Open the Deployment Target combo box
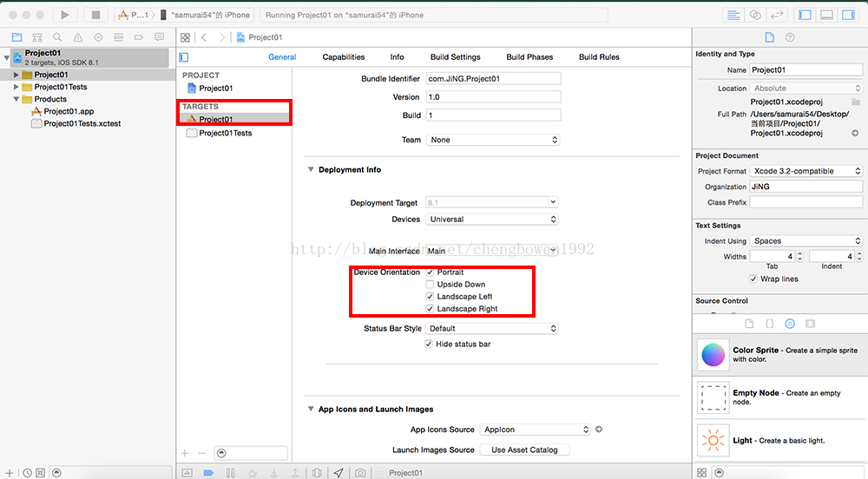The width and height of the screenshot is (868, 479). [x=491, y=202]
